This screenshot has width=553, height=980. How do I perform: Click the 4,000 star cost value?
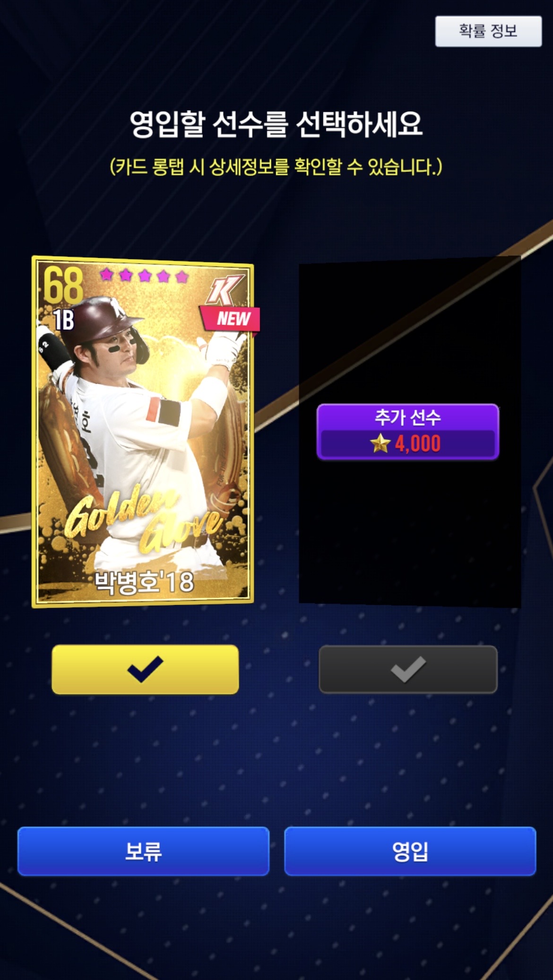click(x=418, y=444)
